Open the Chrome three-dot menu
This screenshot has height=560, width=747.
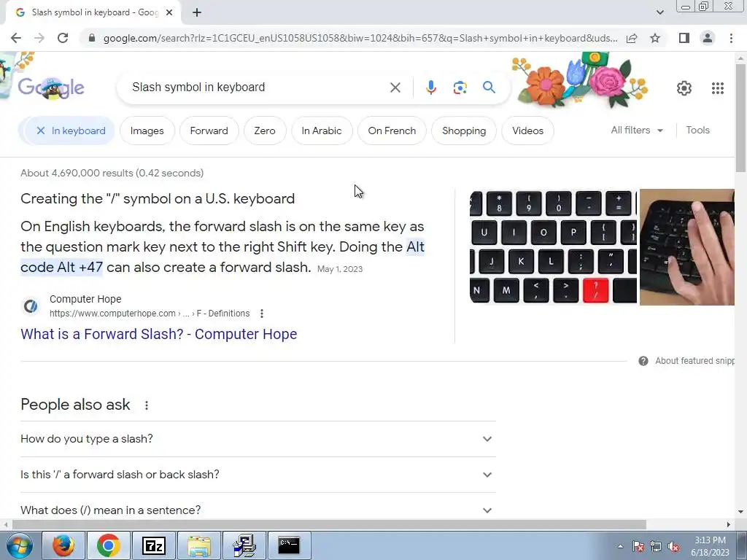[x=731, y=38]
